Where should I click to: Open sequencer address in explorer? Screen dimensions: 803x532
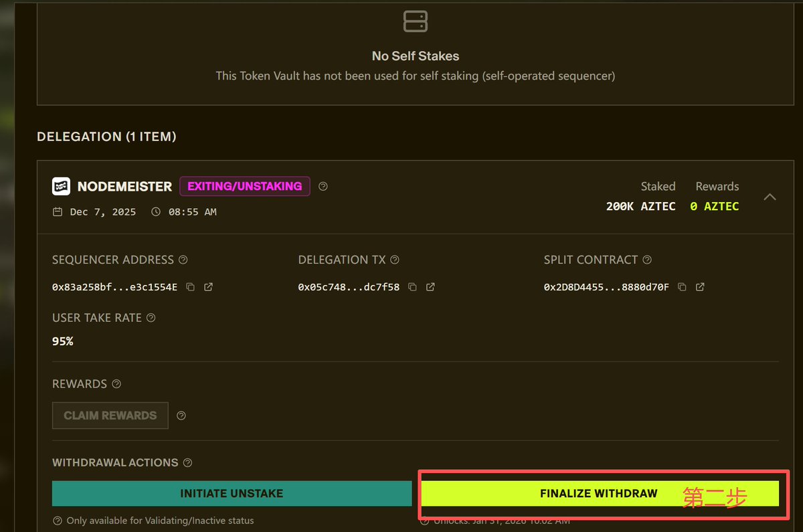point(209,287)
